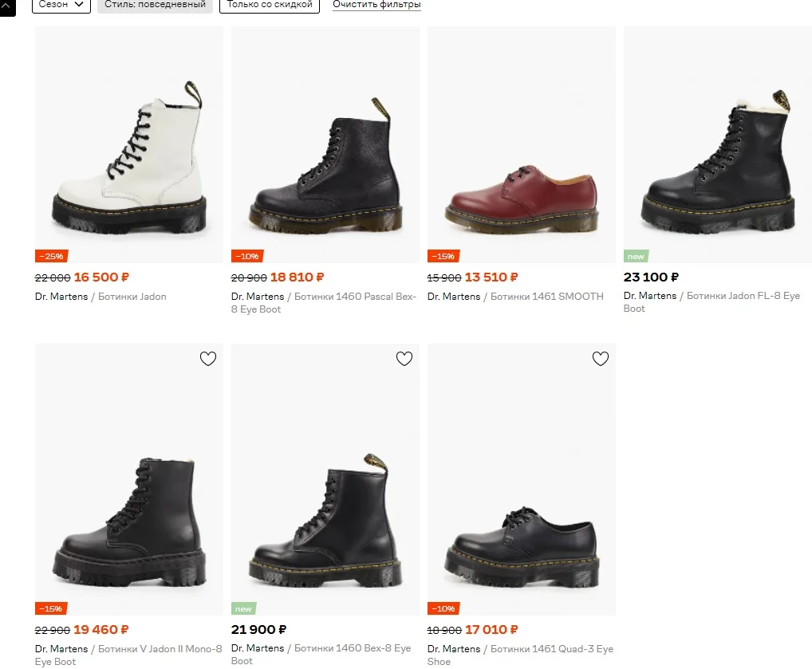The width and height of the screenshot is (812, 669).
Task: Toggle the 'Только со скидкой' filter
Action: (270, 5)
